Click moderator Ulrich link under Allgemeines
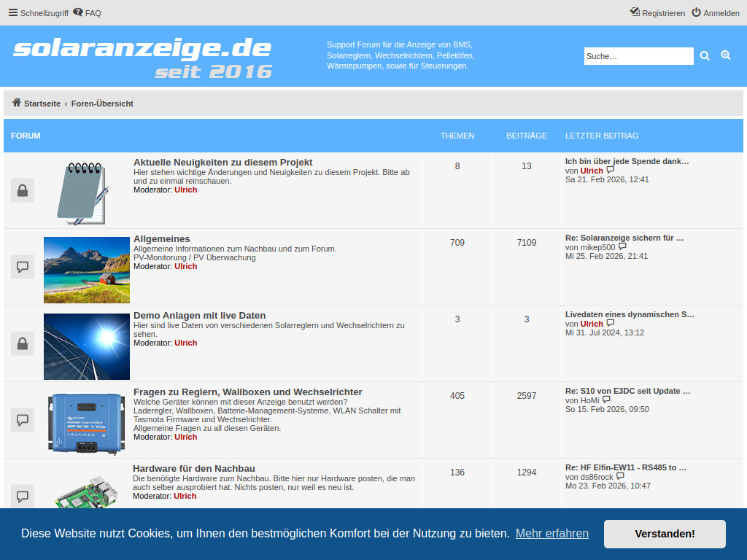Image resolution: width=747 pixels, height=560 pixels. [x=185, y=266]
